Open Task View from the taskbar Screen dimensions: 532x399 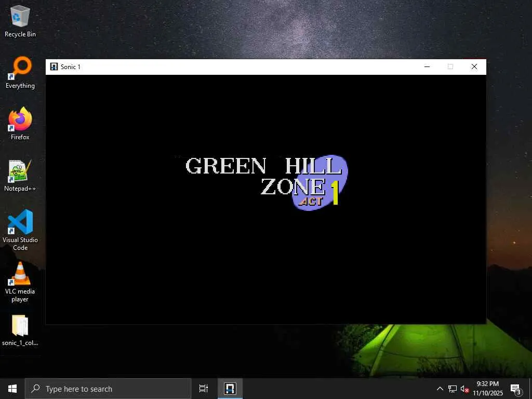click(204, 389)
